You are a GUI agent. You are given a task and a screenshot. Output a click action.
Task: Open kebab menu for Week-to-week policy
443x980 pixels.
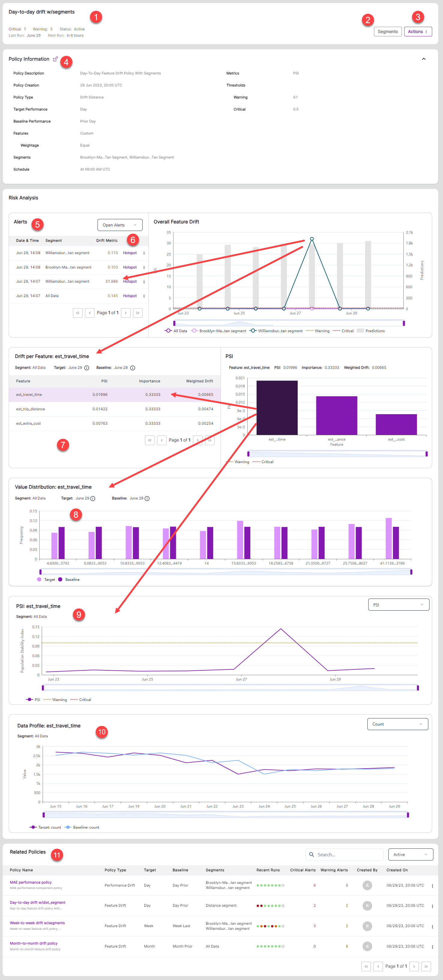[432, 927]
